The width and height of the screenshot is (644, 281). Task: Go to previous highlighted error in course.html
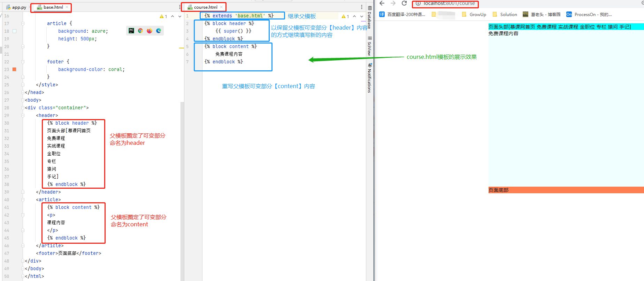354,16
